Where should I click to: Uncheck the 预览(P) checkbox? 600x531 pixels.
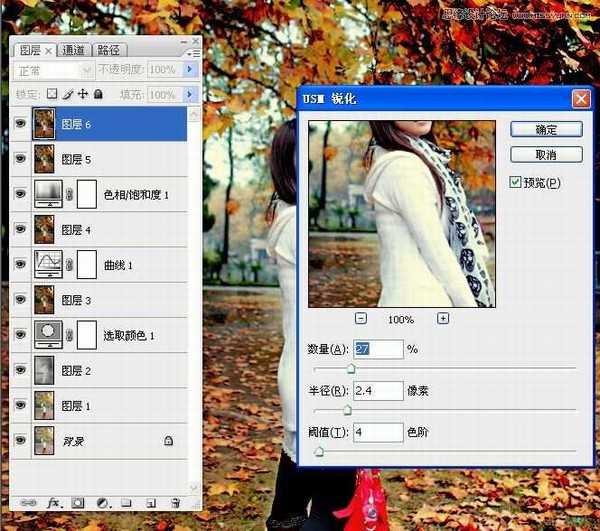(515, 182)
